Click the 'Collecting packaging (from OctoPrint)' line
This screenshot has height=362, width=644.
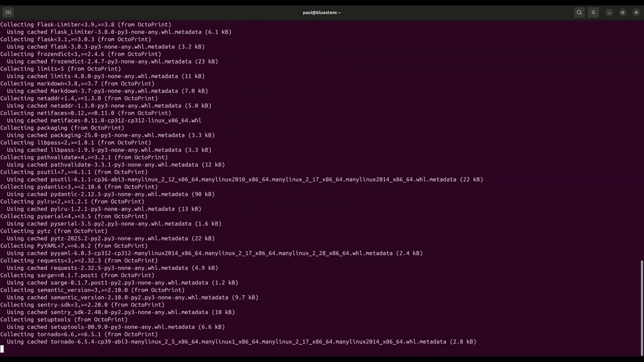[62, 128]
